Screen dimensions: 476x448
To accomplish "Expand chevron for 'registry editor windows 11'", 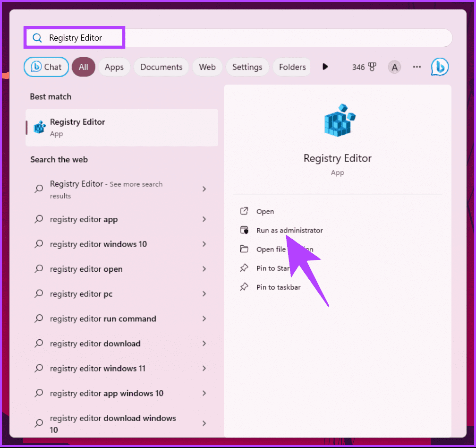I will pyautogui.click(x=204, y=369).
